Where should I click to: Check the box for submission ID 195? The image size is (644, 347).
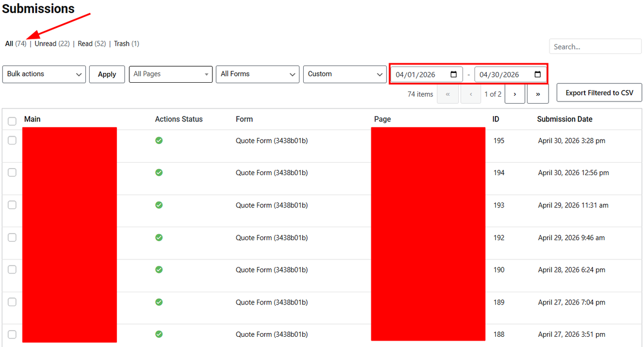[x=12, y=140]
